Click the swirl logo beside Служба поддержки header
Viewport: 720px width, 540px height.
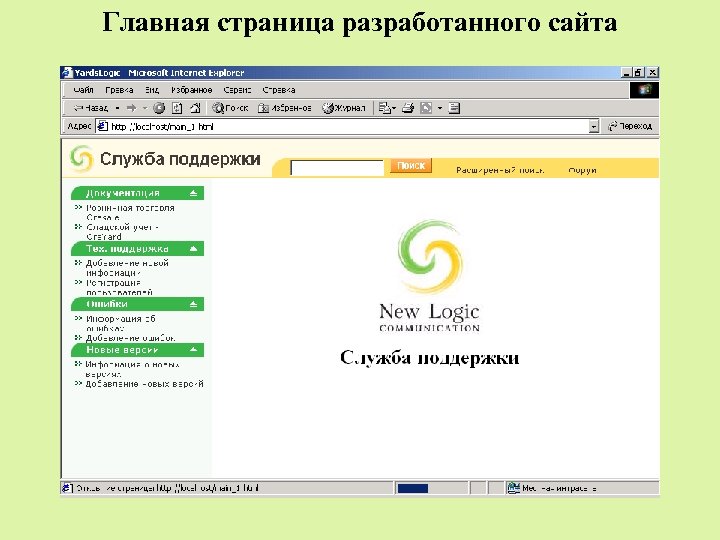82,158
